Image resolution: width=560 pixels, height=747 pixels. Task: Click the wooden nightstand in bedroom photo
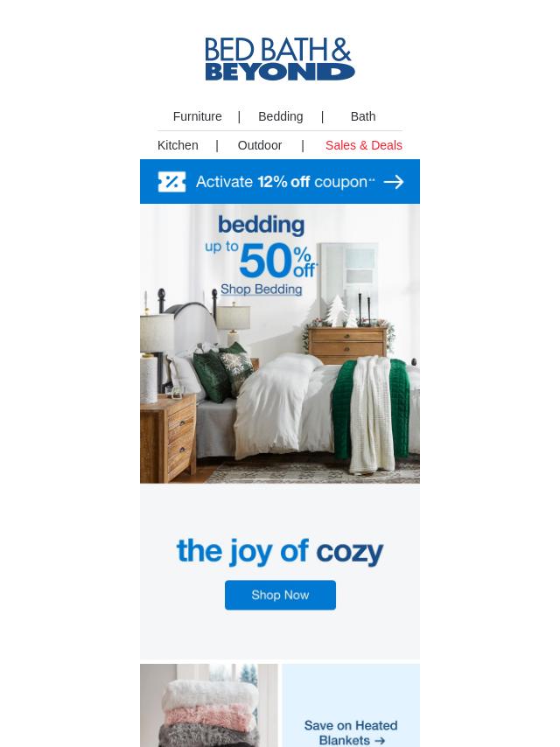coord(168,435)
